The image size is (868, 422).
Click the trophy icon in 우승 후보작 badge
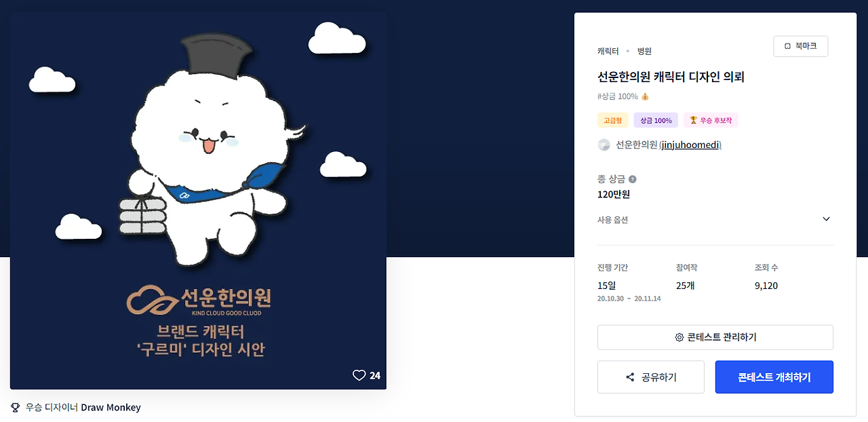click(693, 120)
